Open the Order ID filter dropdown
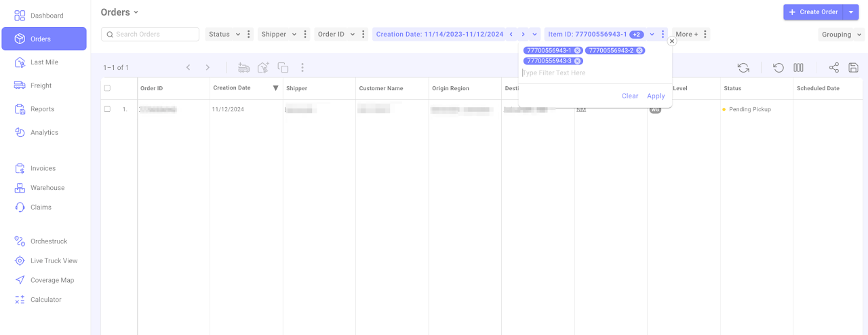This screenshot has width=868, height=335. coord(336,34)
